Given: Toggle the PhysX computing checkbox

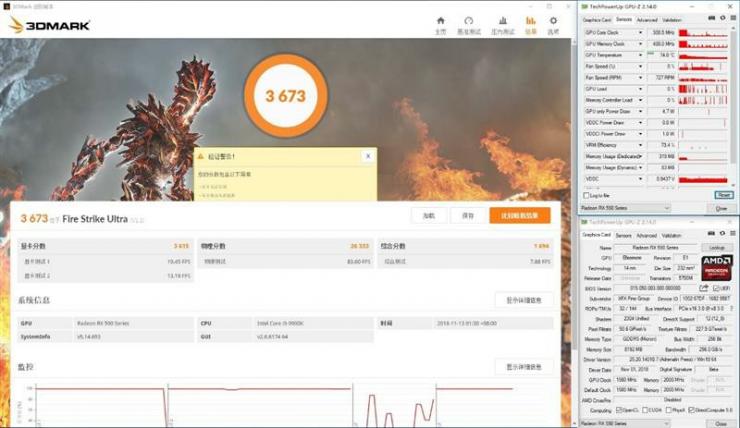Looking at the screenshot, I should [x=668, y=410].
